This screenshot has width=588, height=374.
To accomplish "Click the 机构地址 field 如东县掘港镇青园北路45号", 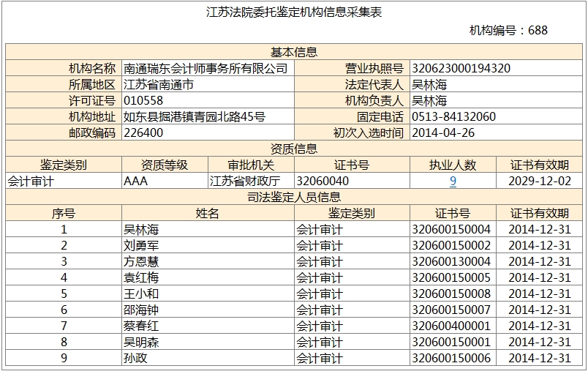I will pyautogui.click(x=194, y=117).
